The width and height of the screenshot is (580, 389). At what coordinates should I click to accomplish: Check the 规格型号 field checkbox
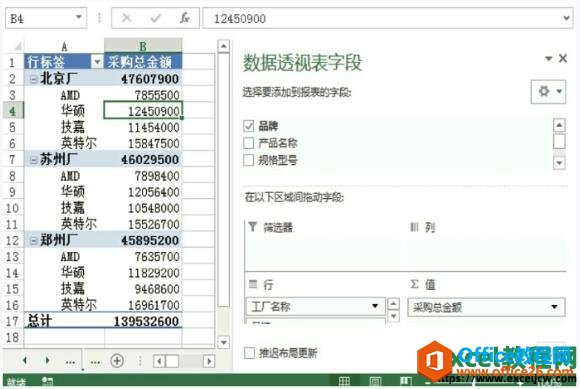click(249, 160)
